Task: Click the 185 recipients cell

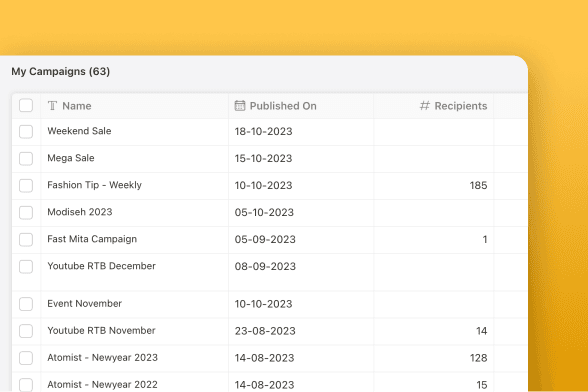Action: [434, 186]
